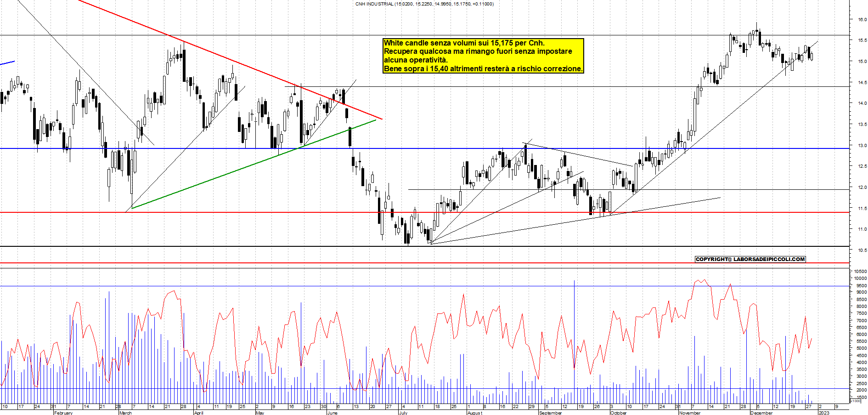Viewport: 868px width, 415px height.
Task: Select the 13.5 price axis label
Action: point(862,125)
